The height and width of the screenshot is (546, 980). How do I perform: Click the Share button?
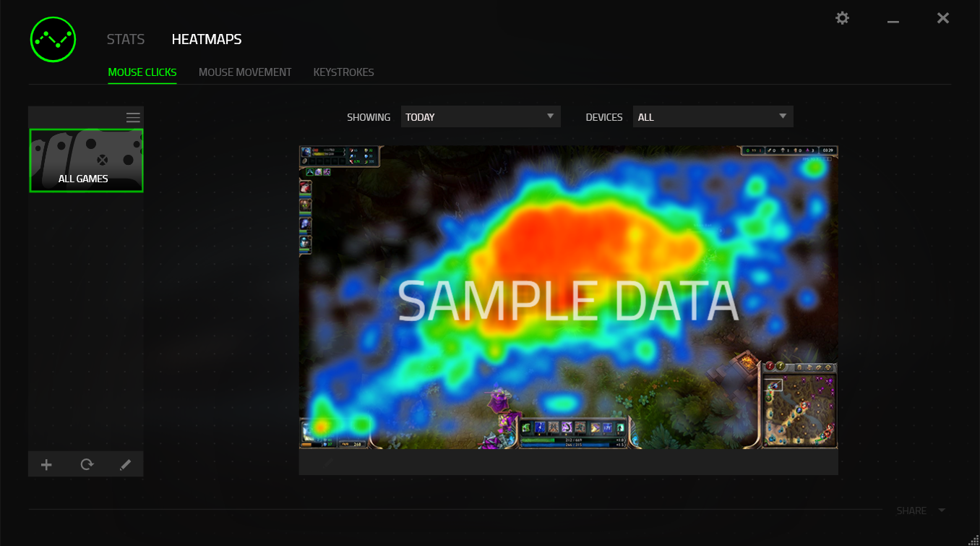click(x=911, y=511)
